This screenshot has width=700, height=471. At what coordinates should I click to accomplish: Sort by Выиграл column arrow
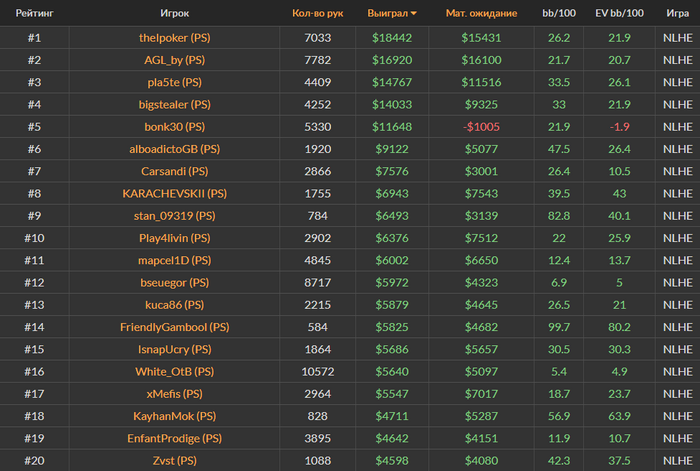tap(415, 14)
